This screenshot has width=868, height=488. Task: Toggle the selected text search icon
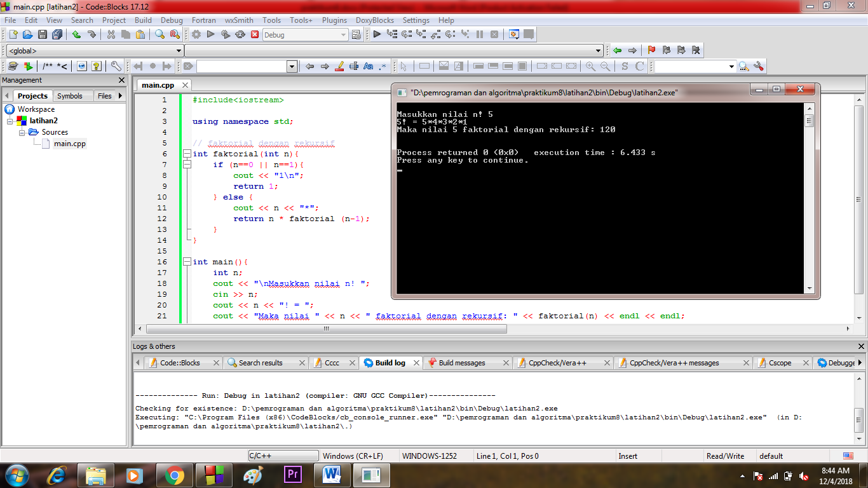click(354, 66)
